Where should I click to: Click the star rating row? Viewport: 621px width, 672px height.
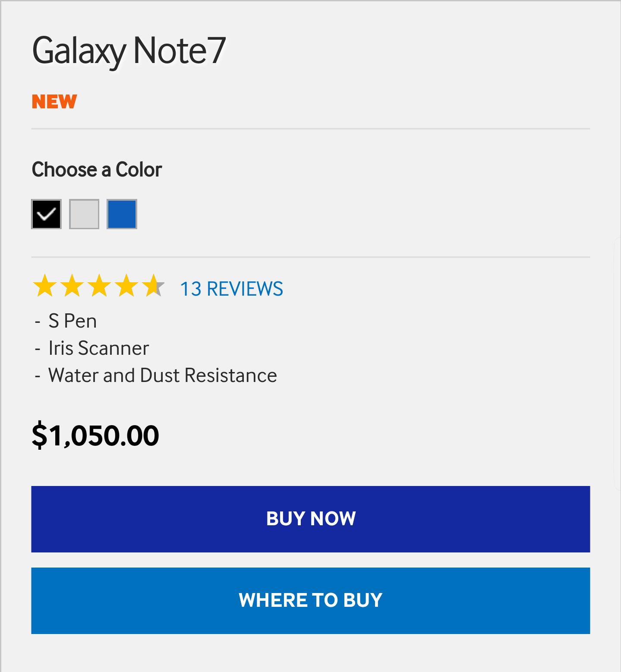(x=99, y=286)
